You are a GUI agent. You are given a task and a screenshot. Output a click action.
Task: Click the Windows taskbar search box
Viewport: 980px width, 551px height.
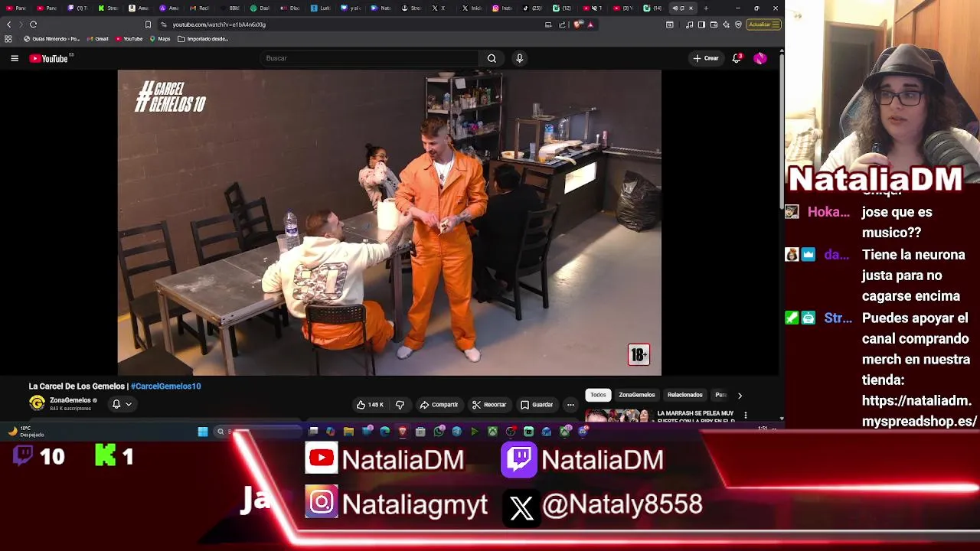click(x=256, y=432)
